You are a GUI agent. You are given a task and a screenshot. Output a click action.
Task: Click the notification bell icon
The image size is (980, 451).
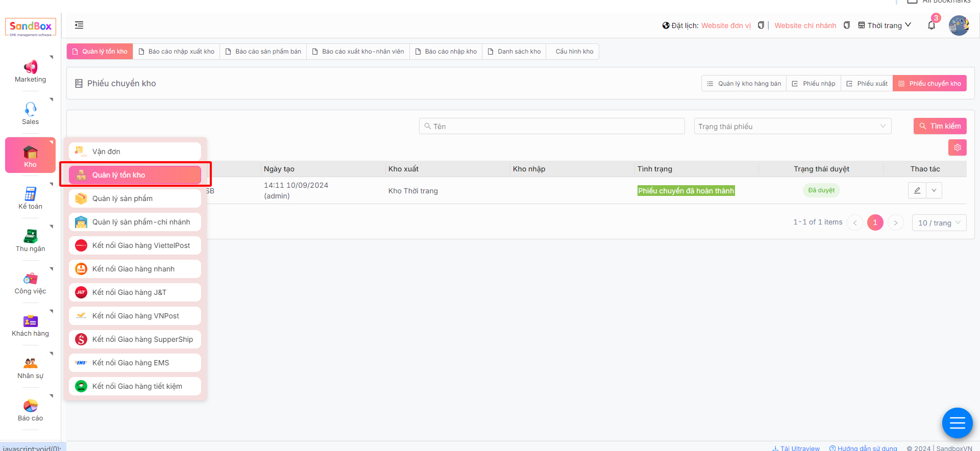[932, 26]
